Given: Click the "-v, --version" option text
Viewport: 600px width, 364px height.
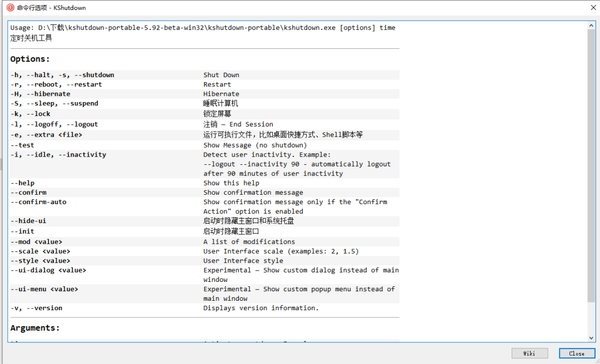Looking at the screenshot, I should [36, 308].
